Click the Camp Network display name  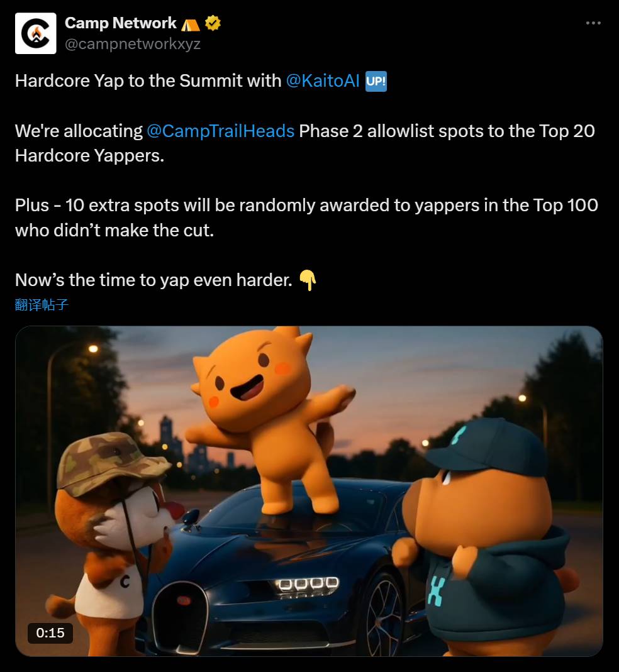pyautogui.click(x=121, y=23)
